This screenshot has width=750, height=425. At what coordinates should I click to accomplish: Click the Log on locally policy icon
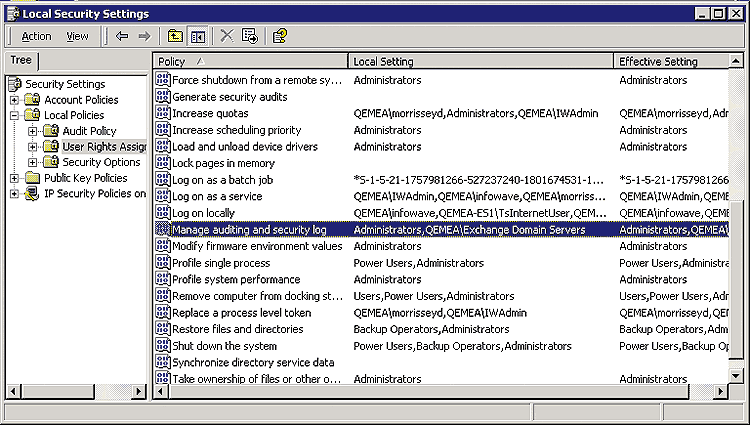tap(163, 213)
